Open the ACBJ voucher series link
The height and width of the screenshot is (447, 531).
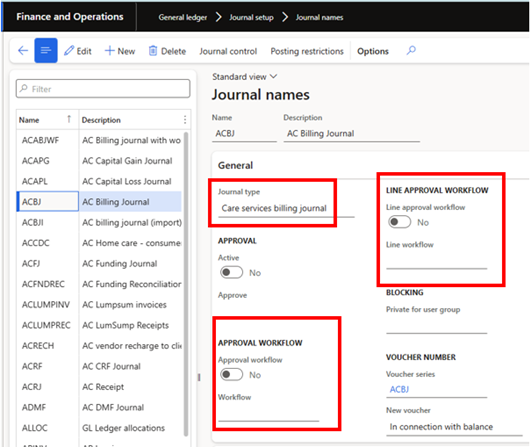[399, 389]
